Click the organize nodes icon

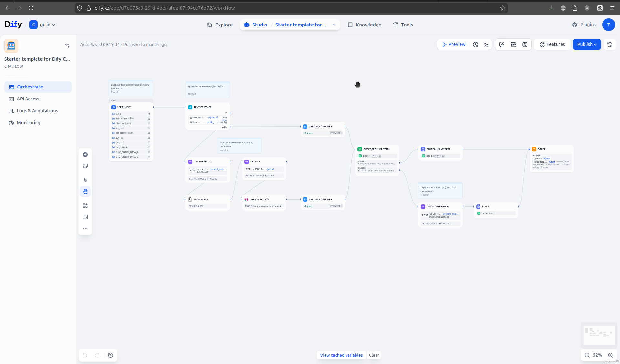[x=85, y=206]
